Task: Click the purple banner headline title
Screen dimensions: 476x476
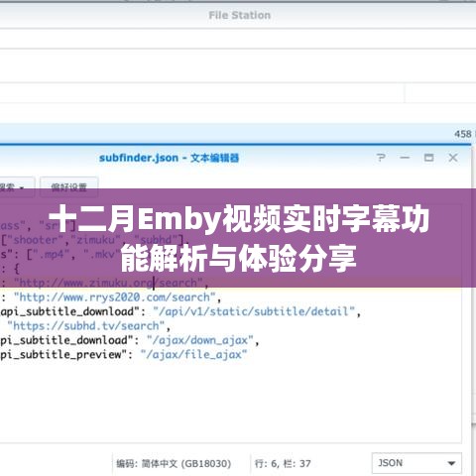Action: coord(239,238)
